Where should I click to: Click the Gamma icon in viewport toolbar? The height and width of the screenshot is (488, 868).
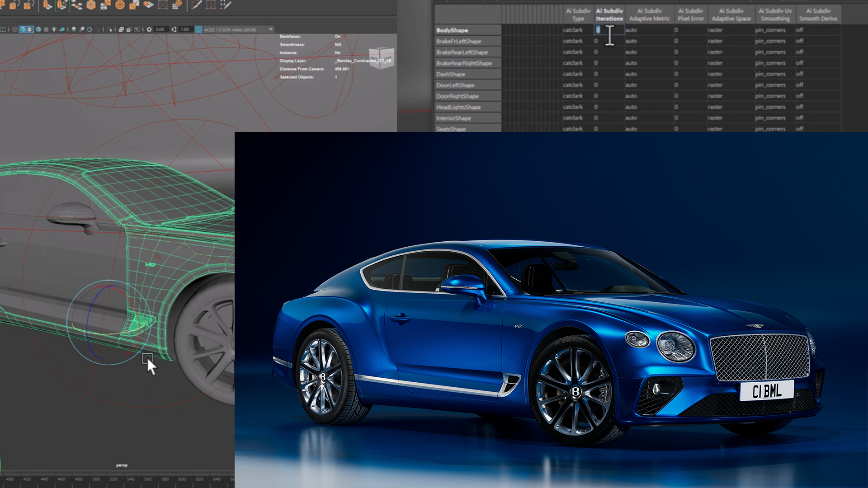(174, 29)
